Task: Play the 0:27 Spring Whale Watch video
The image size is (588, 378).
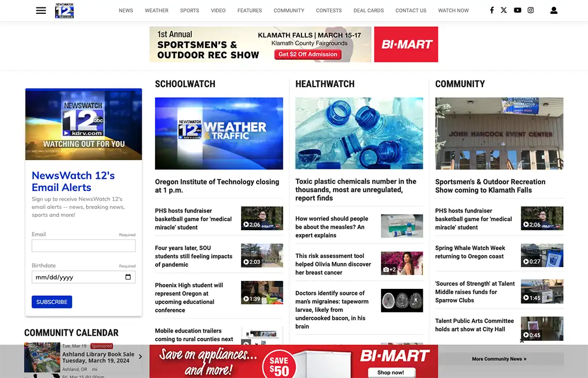Action: 542,256
